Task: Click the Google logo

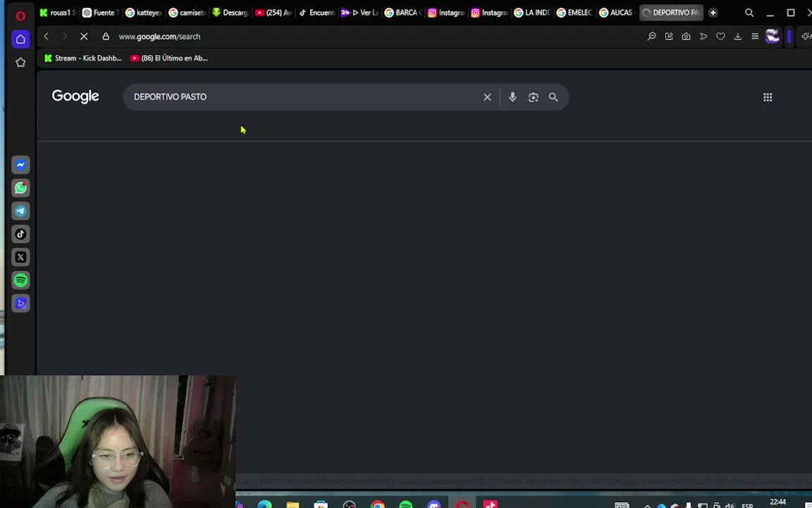Action: pos(75,97)
